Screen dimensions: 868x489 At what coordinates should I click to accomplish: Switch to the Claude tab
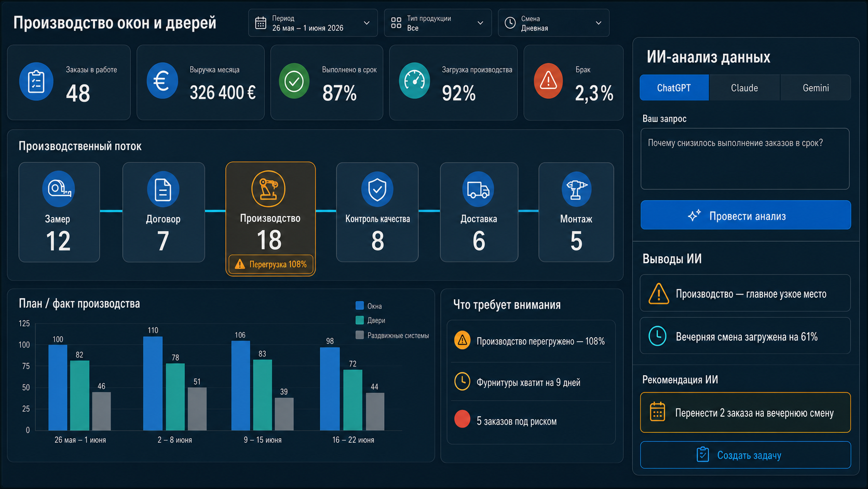[x=744, y=88]
